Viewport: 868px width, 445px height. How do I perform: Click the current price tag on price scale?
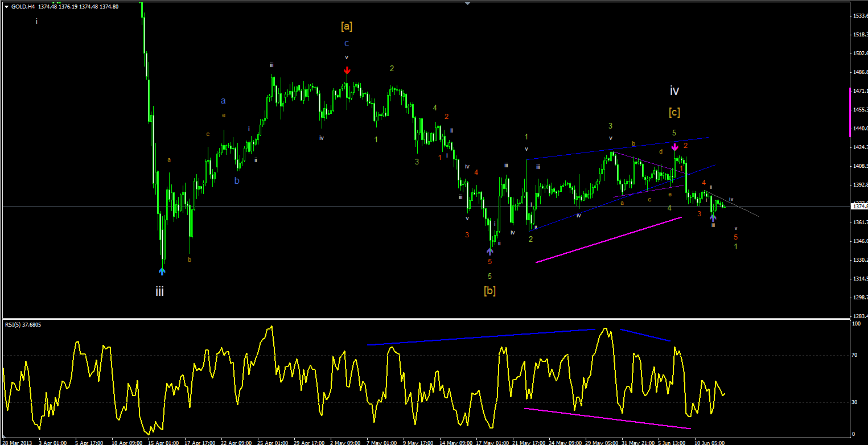tap(858, 207)
